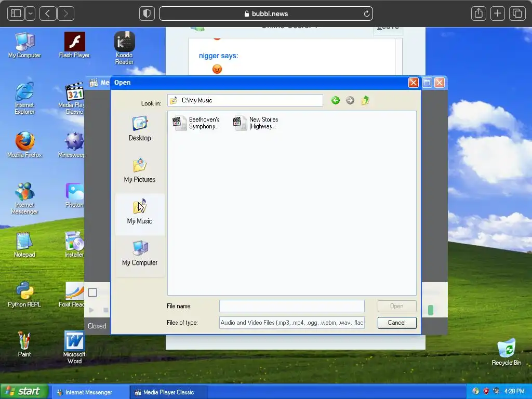Go back in browser toolbar
The width and height of the screenshot is (532, 399).
[48, 14]
